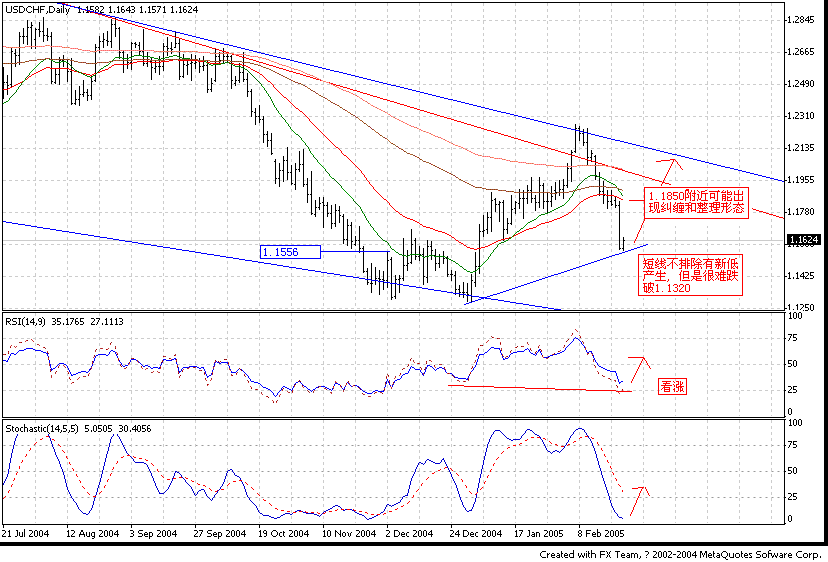
Task: Click the Stochastic panel's 100 scale label
Action: point(795,423)
